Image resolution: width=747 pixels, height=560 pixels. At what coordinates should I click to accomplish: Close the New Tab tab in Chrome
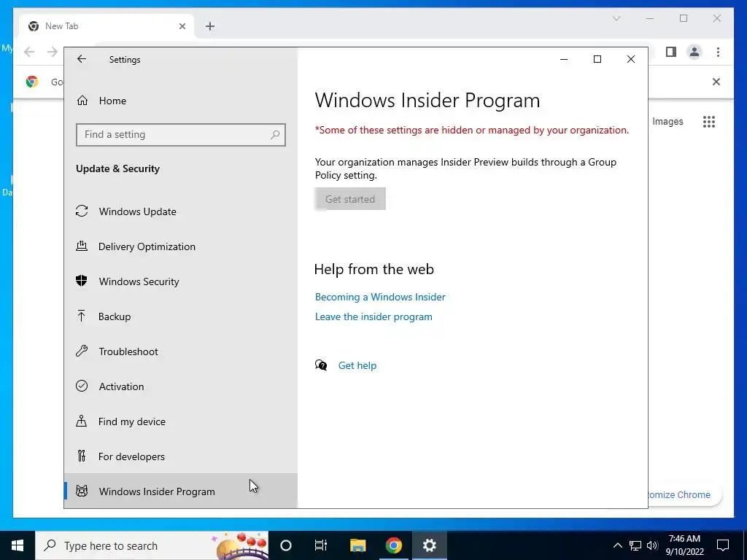coord(182,27)
